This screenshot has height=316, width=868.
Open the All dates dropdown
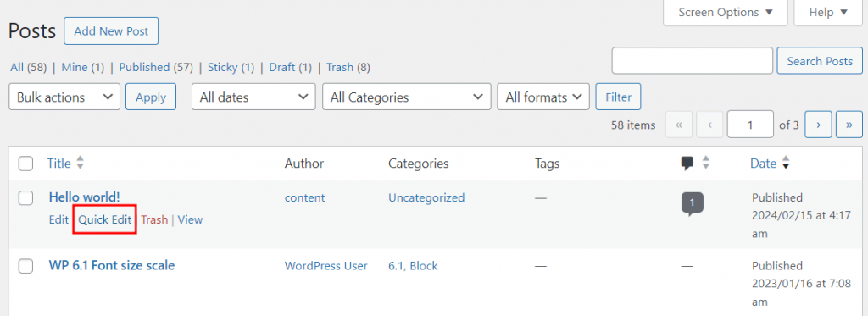(253, 97)
